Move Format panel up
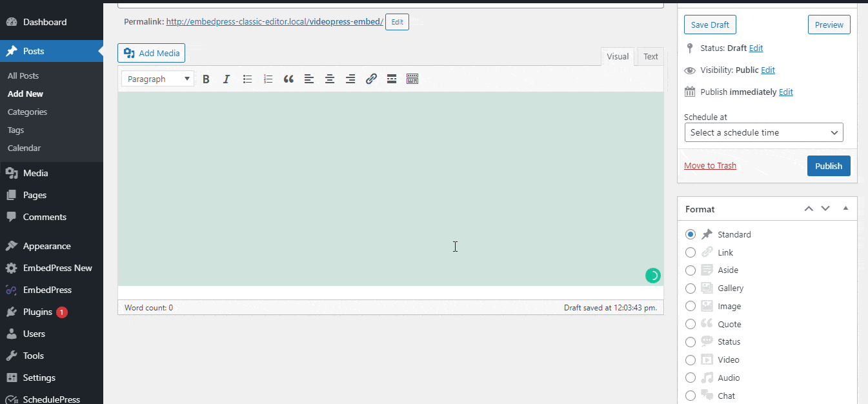The height and width of the screenshot is (404, 868). click(809, 208)
